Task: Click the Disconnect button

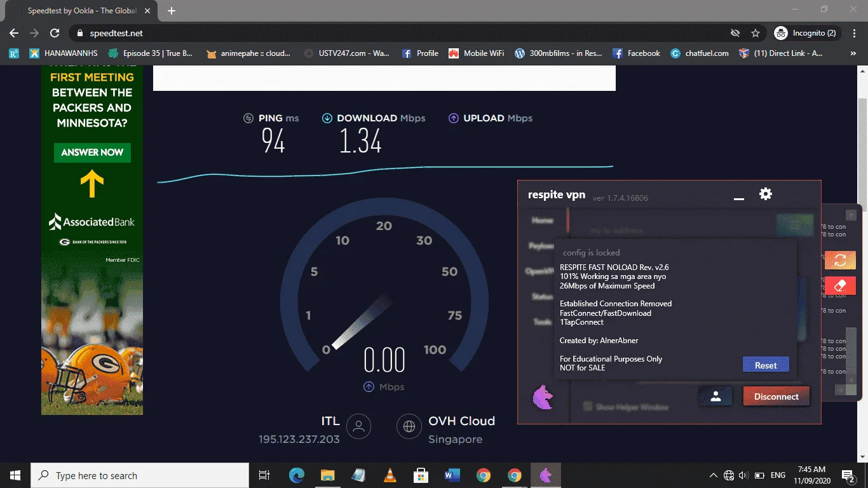Action: click(x=776, y=396)
